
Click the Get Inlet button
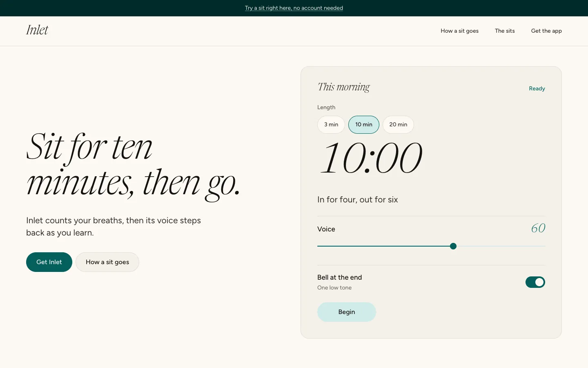coord(49,262)
